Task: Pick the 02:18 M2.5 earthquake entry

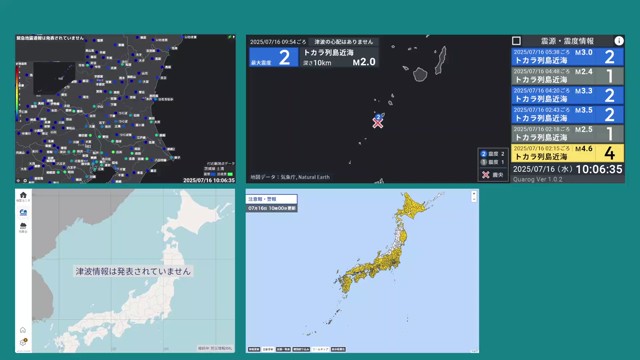Action: tap(567, 133)
